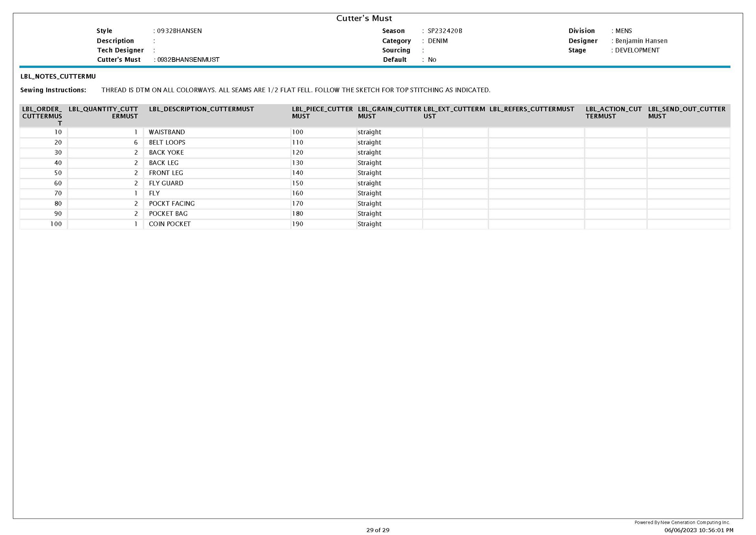Click the LBL_DESCRIPTION_CUTTERMUST column header

[x=201, y=109]
